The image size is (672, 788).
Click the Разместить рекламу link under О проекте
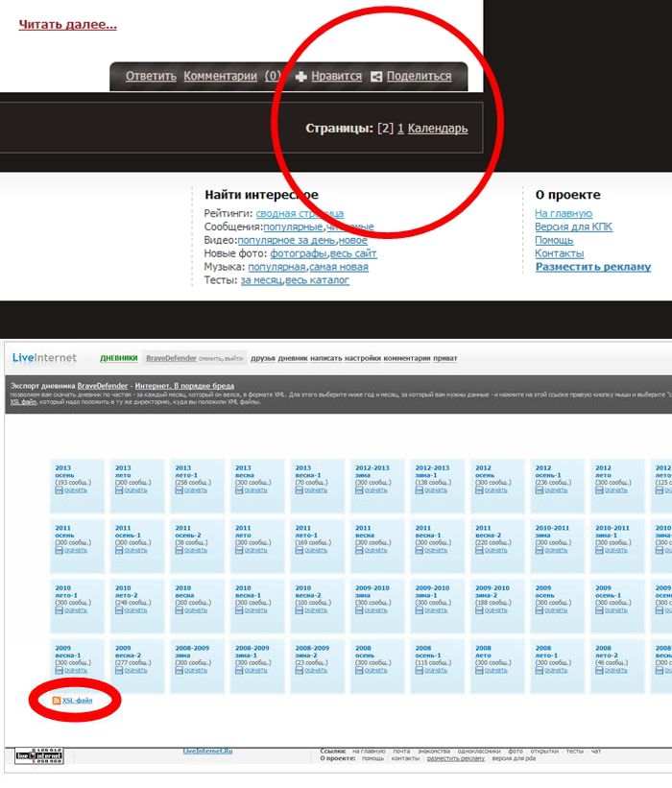593,267
